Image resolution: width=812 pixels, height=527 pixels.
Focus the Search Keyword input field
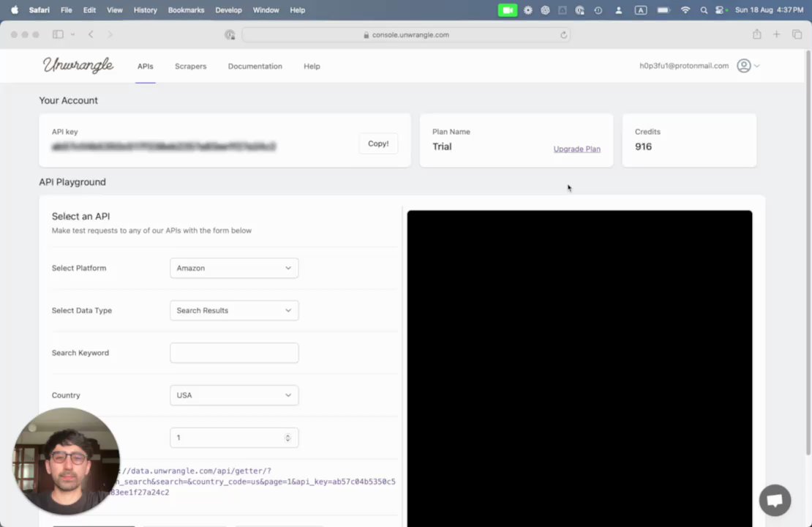point(234,353)
